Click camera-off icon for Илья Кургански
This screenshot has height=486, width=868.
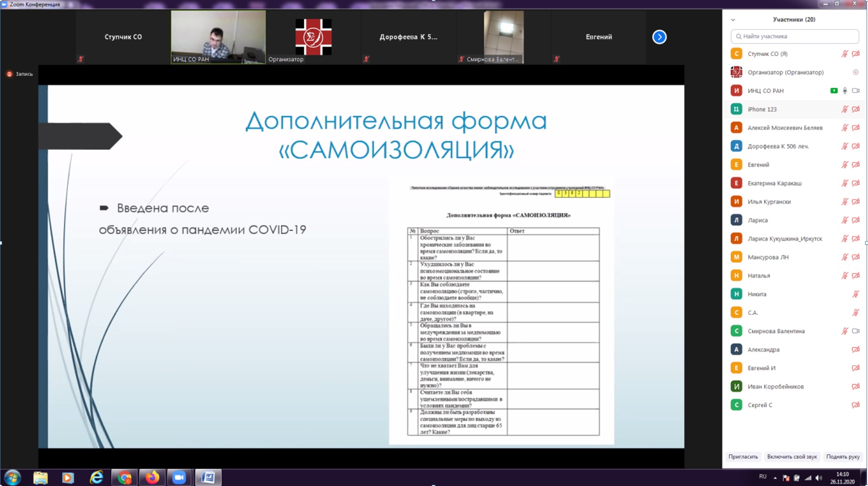pos(855,202)
